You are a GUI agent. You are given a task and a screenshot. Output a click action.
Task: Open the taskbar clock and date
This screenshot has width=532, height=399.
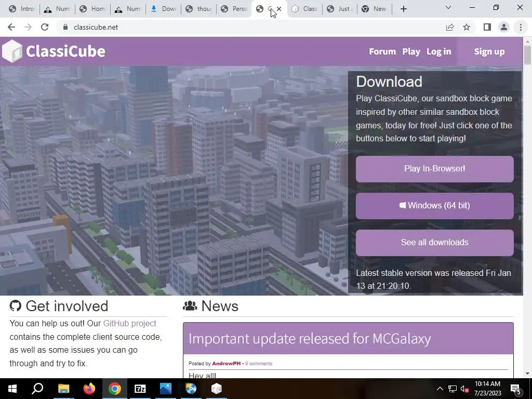tap(487, 389)
